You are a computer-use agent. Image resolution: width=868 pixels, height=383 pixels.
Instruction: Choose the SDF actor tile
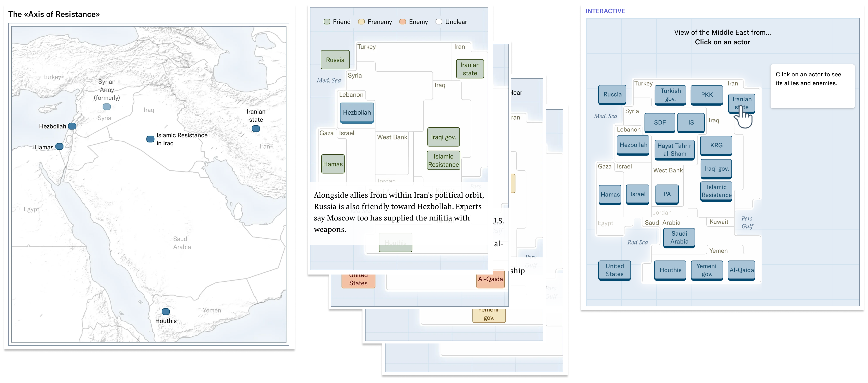click(x=659, y=122)
